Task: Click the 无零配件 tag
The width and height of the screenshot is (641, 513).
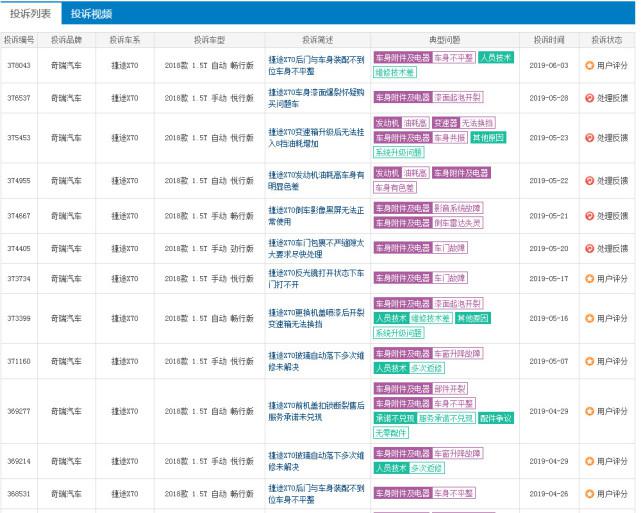Action: [391, 433]
